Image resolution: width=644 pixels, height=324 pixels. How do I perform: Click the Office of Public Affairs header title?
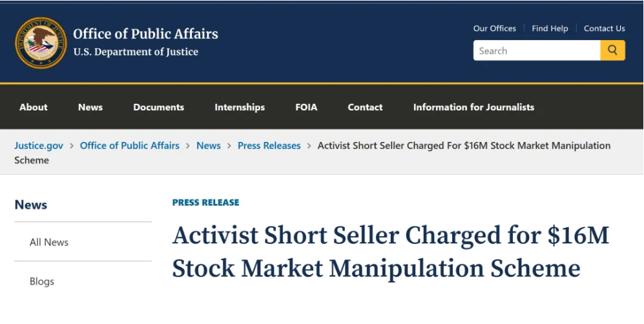(x=145, y=34)
